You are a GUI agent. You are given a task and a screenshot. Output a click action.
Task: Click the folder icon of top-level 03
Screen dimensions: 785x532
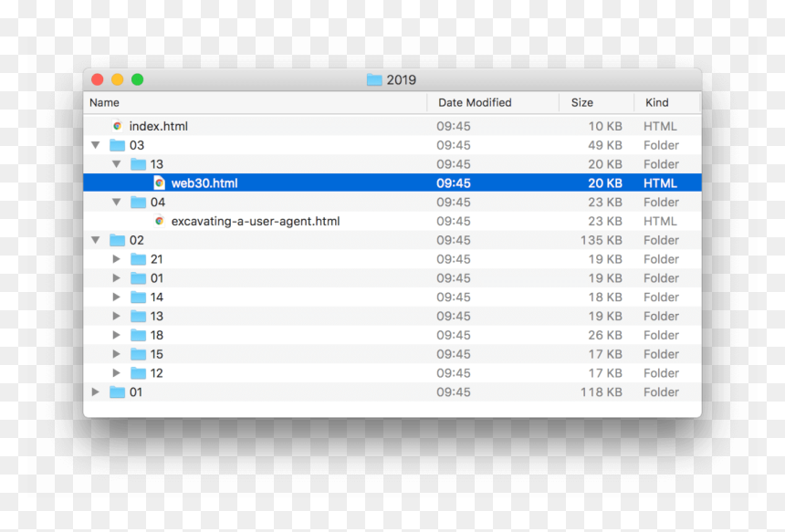click(117, 145)
